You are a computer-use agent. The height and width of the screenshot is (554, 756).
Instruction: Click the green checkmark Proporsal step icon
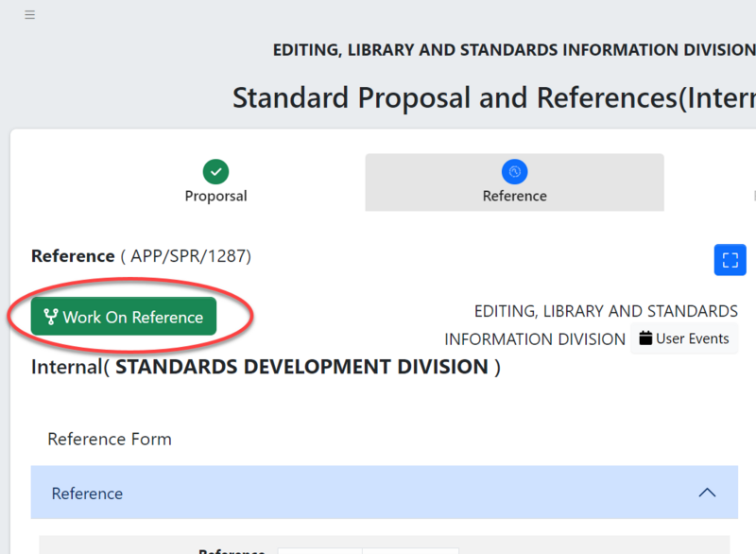point(215,171)
